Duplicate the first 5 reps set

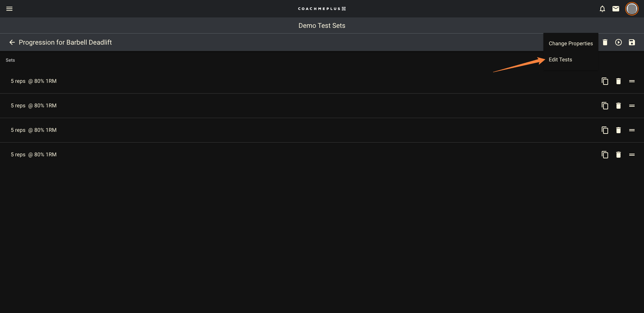pos(605,81)
